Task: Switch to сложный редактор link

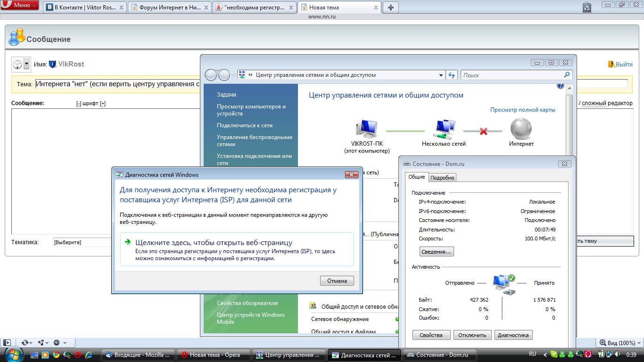Action: tap(607, 103)
